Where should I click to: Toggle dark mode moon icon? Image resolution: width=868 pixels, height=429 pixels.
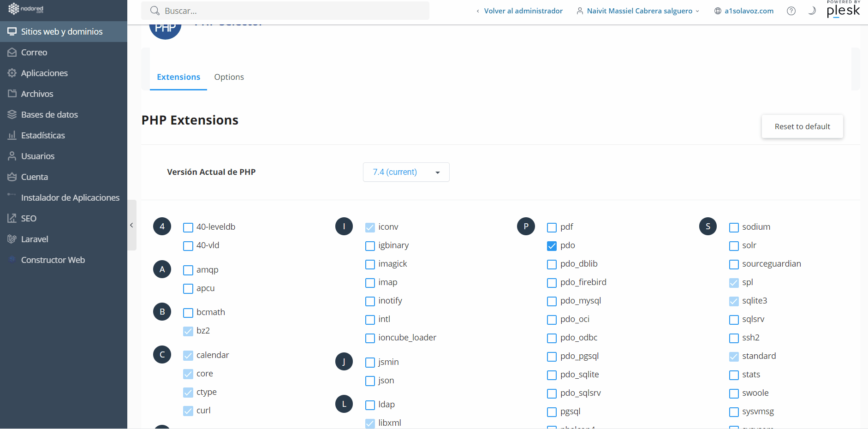tap(812, 11)
